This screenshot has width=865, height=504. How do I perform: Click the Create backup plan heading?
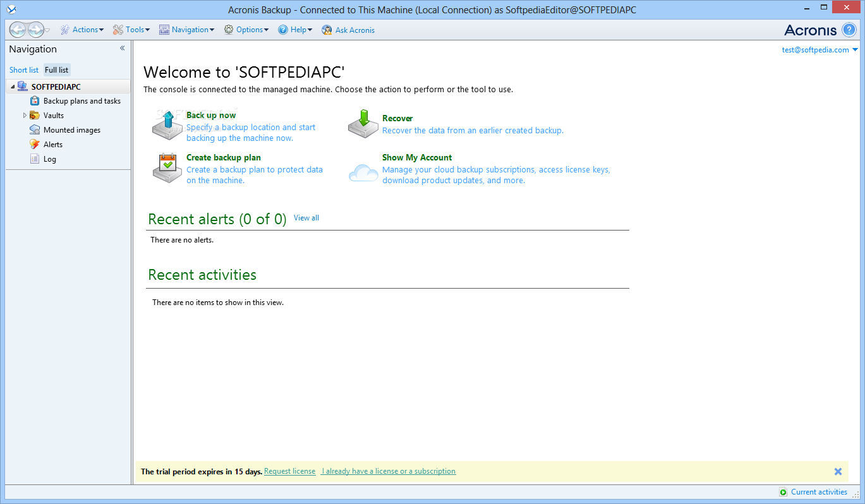(x=224, y=157)
